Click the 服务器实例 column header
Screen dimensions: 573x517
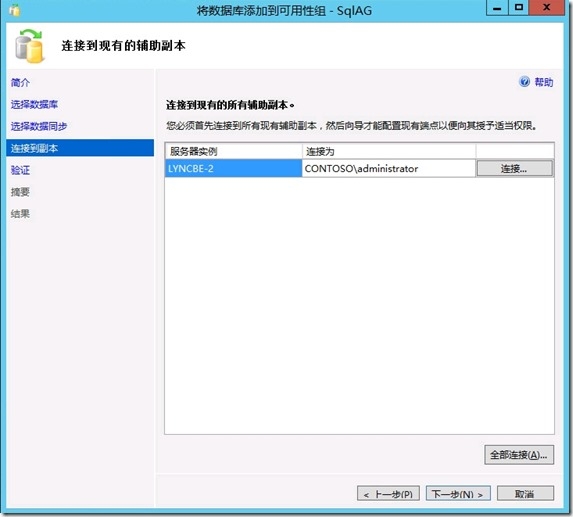[233, 151]
